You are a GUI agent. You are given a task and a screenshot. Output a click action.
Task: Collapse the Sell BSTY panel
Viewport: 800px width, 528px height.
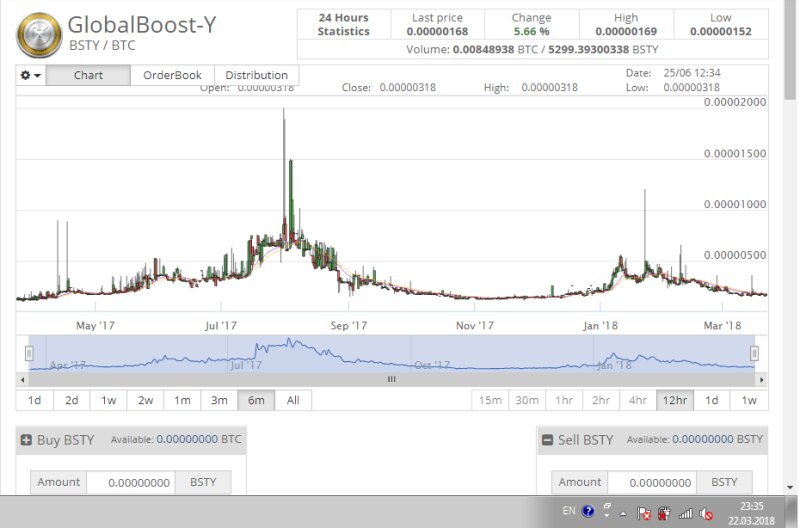click(547, 439)
